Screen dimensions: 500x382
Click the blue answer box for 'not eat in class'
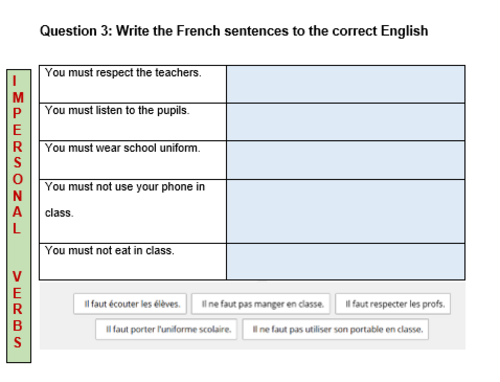(346, 262)
